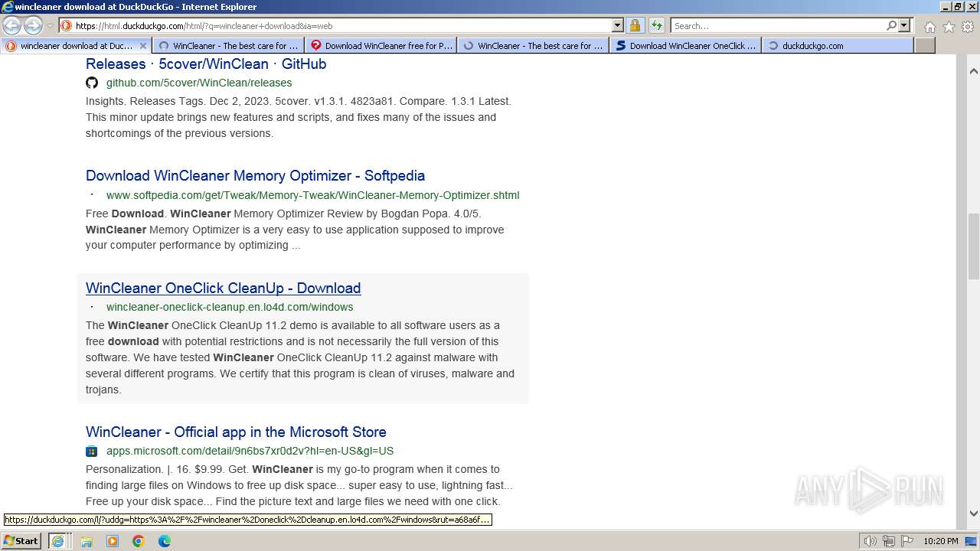980x551 pixels.
Task: Click the Microsoft Store favicon
Action: coord(92,451)
